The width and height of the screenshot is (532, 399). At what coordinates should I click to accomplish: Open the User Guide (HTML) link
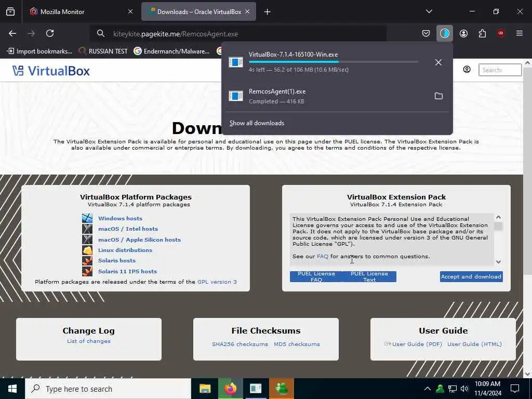pos(474,344)
